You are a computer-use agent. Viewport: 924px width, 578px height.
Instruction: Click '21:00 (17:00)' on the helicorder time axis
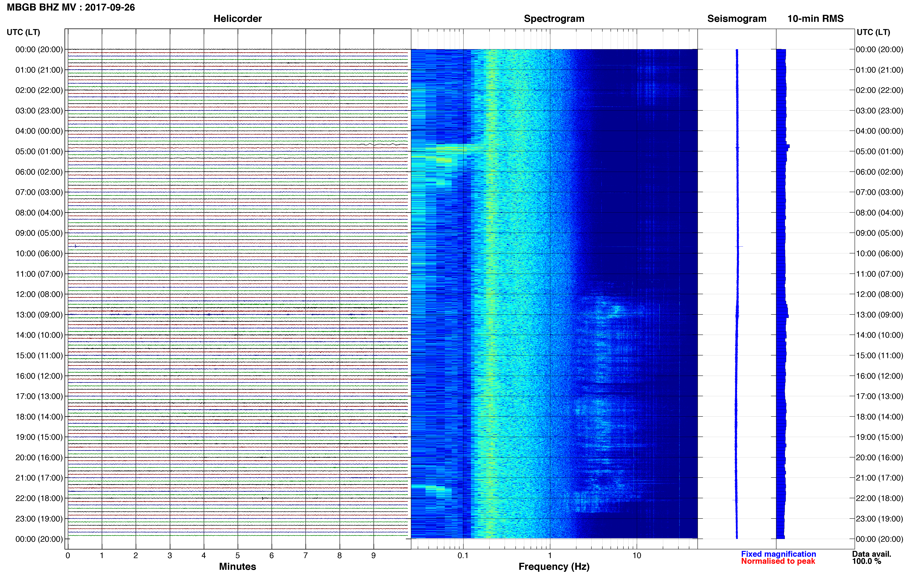[x=39, y=478]
